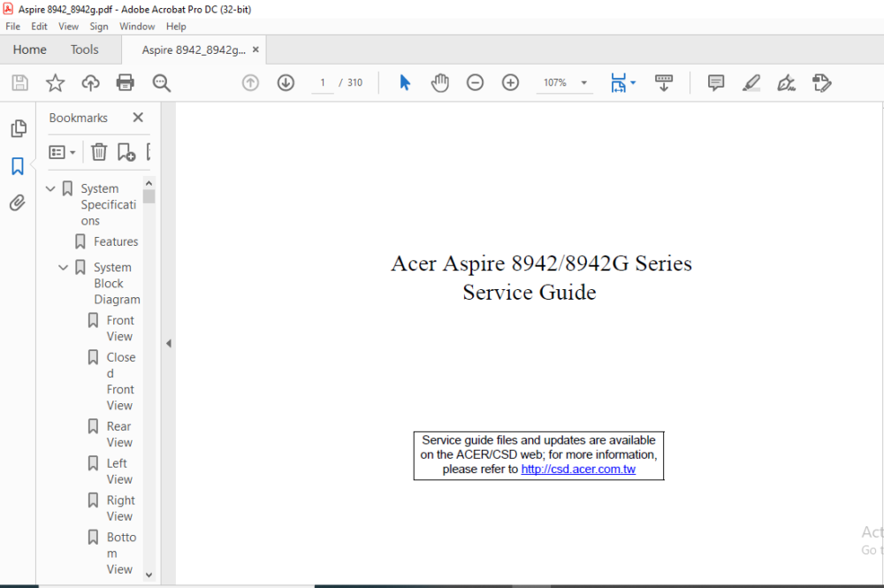
Task: Open Page Thumbnails panel
Action: (x=18, y=128)
